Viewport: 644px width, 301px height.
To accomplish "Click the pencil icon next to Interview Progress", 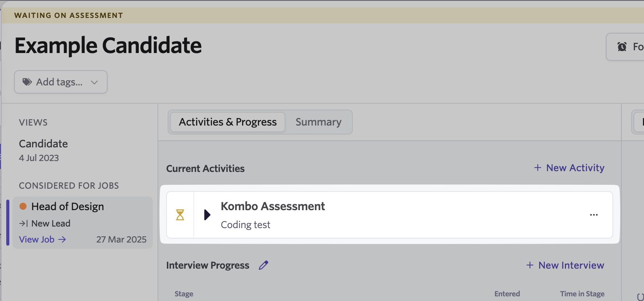I will 264,265.
